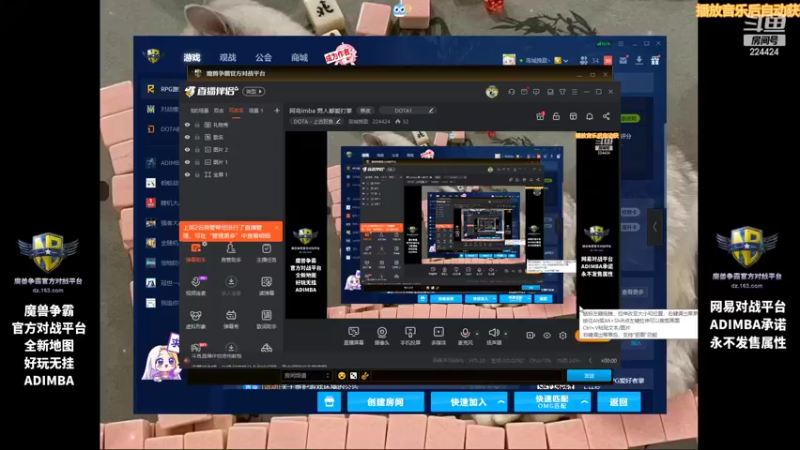Add a 多媒体 media source
This screenshot has height=450, width=800.
coord(438,336)
